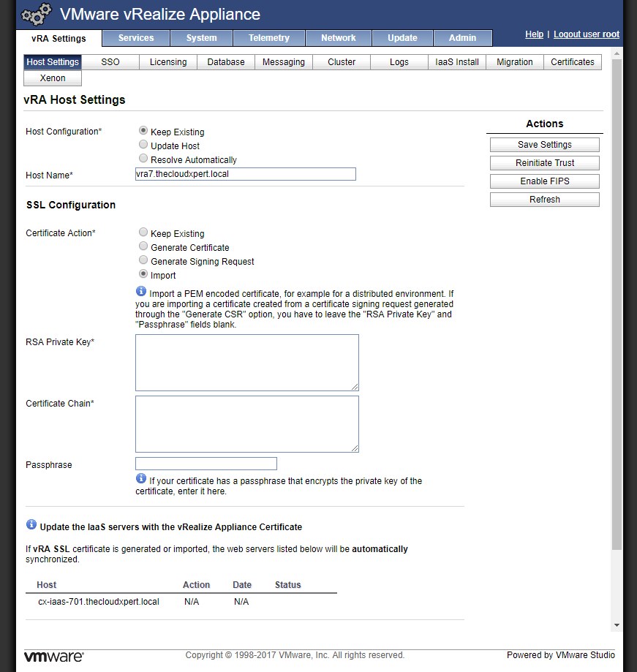Click the Logout user root link
Screen dimensions: 637x672
pyautogui.click(x=587, y=34)
